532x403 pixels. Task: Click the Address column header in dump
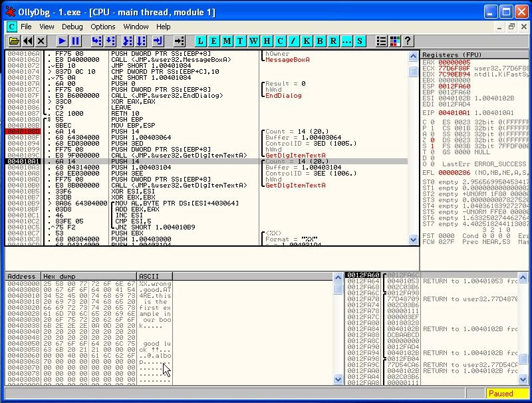[x=23, y=277]
